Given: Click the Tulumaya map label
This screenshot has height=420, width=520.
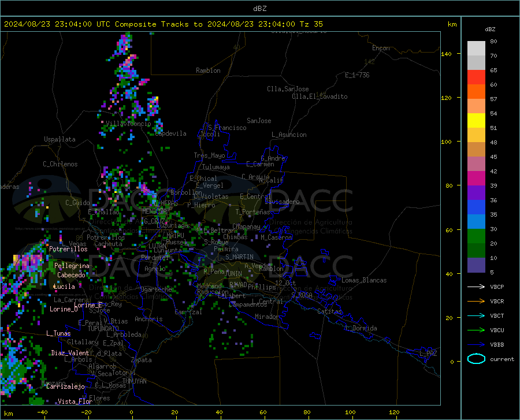Looking at the screenshot, I should 216,167.
